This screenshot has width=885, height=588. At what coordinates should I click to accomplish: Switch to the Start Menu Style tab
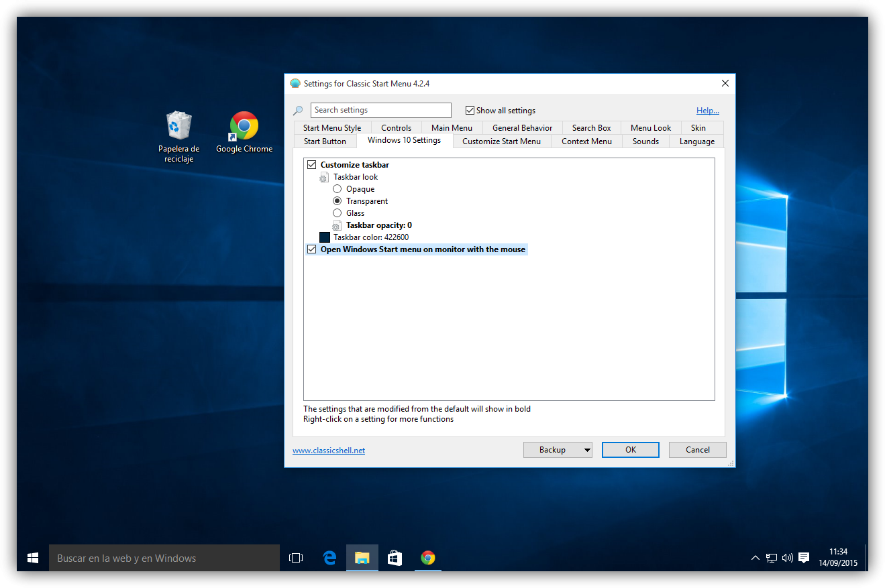click(332, 128)
